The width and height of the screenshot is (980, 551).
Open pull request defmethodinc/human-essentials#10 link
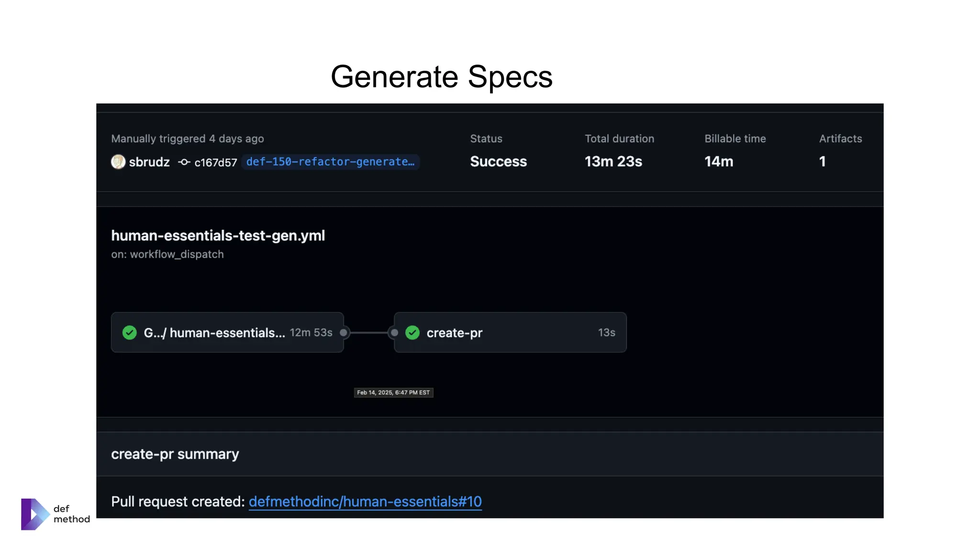click(365, 501)
